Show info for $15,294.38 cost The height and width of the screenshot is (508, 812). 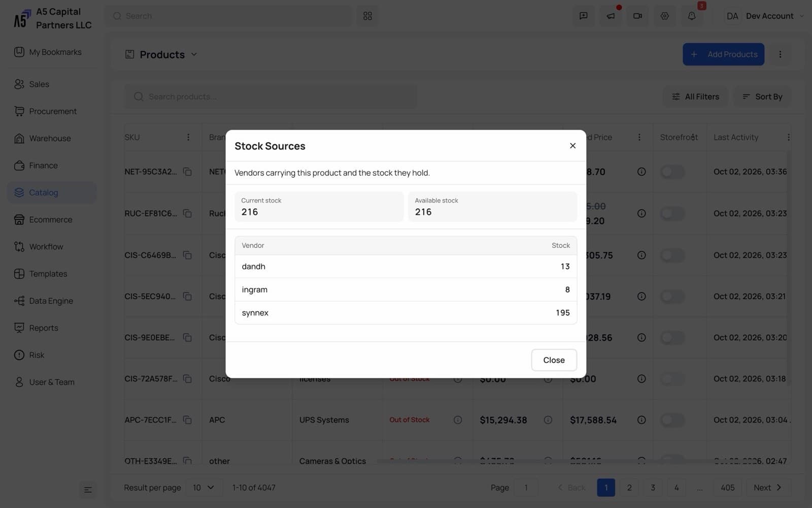548,420
